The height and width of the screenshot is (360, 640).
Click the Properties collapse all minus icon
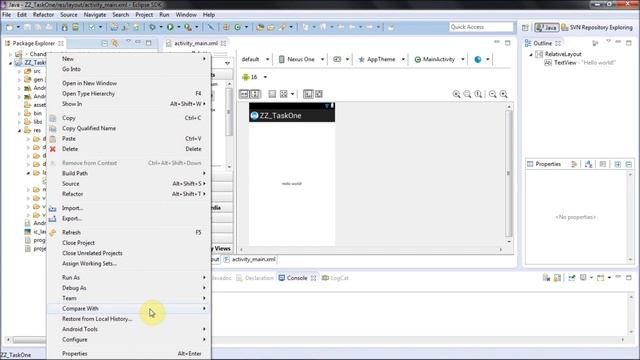tap(629, 164)
